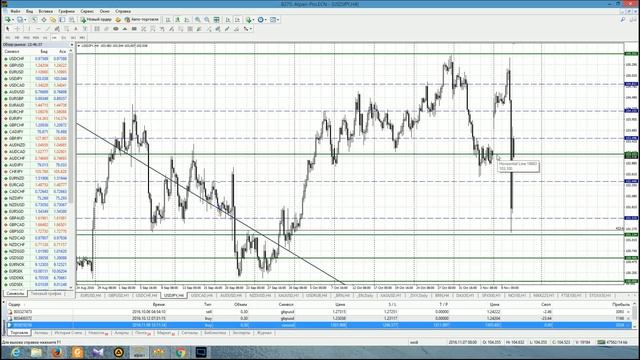Toggle the Auto-trading button
Screen dimensions: 640x360
point(142,20)
